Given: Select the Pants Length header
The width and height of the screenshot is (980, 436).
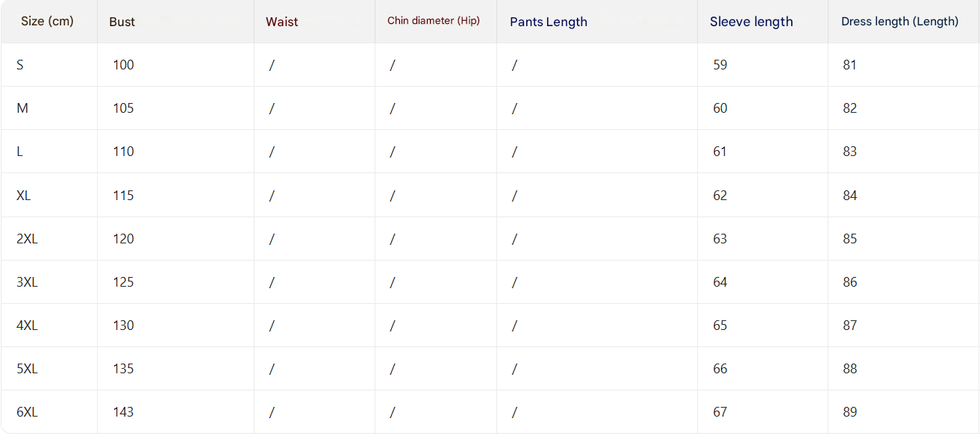Looking at the screenshot, I should pyautogui.click(x=548, y=22).
